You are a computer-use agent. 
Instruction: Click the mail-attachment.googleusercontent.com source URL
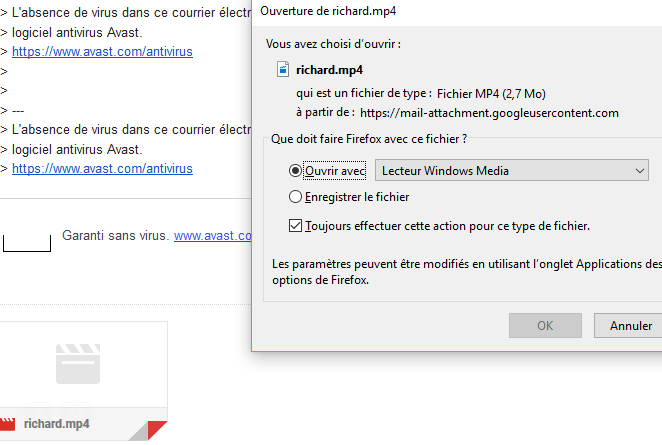489,113
